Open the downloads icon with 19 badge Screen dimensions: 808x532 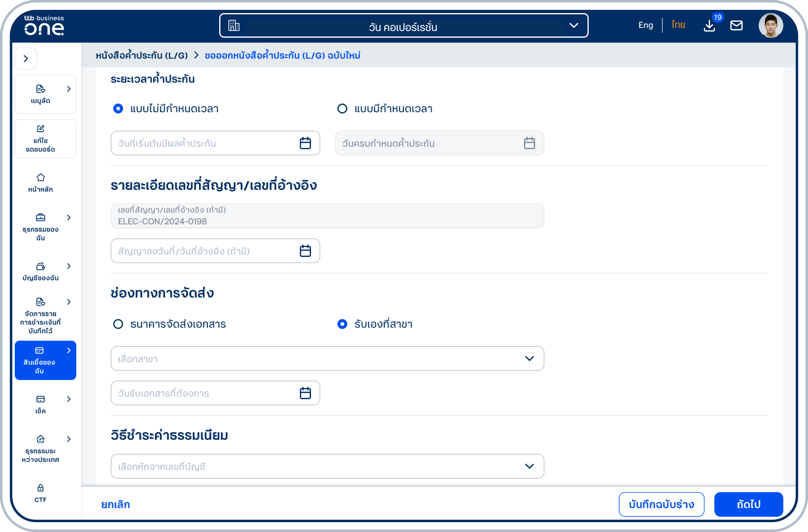pyautogui.click(x=710, y=25)
